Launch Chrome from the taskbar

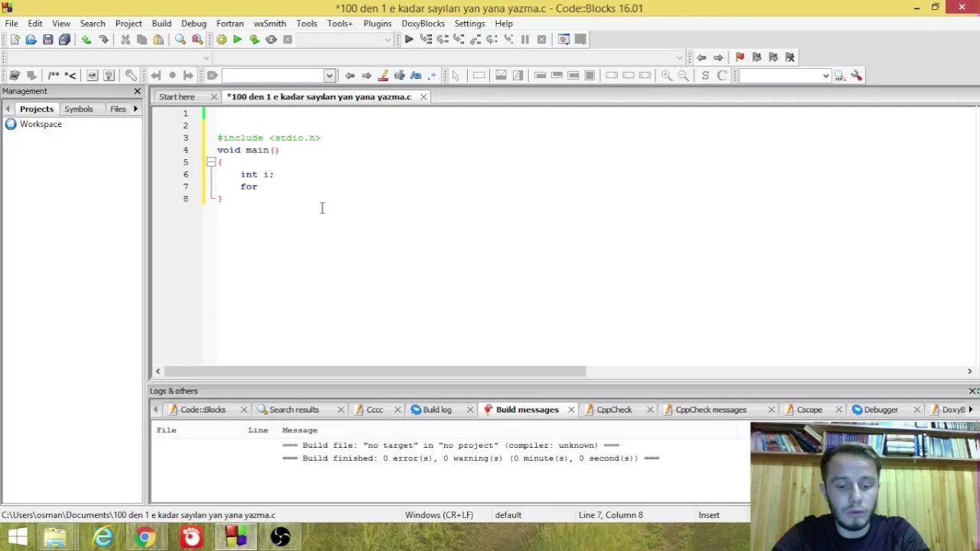146,536
